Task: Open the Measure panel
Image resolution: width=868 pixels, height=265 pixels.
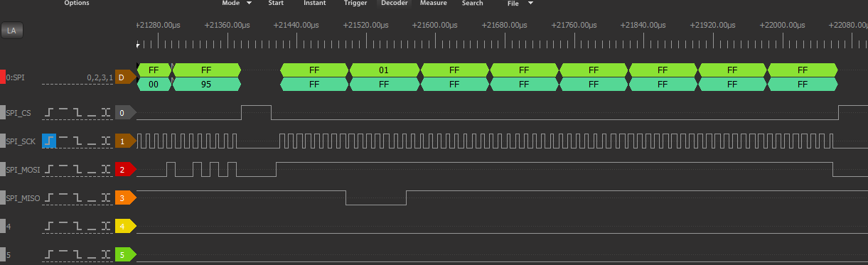Action: click(433, 4)
